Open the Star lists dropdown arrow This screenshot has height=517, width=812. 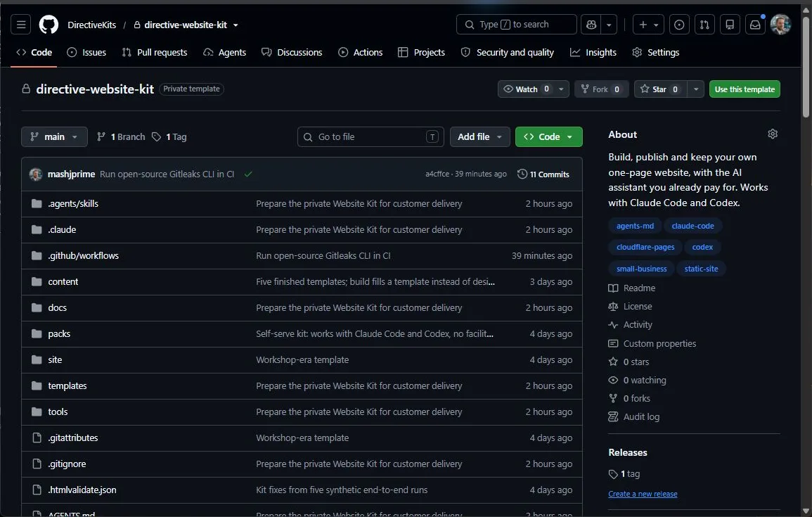point(696,89)
